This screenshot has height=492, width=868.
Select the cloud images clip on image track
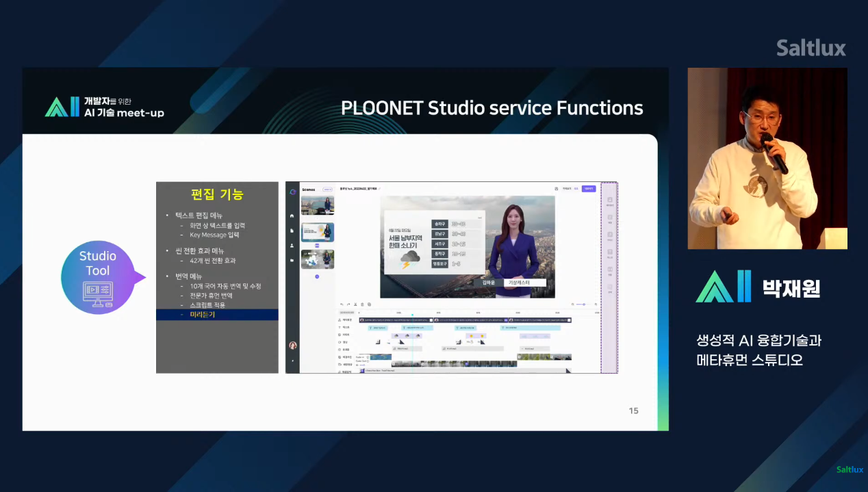pos(407,336)
